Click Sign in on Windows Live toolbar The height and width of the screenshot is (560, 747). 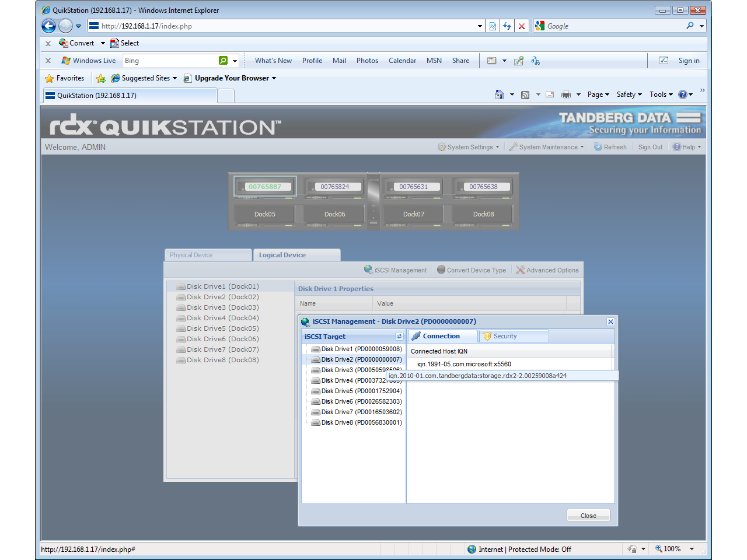[689, 61]
